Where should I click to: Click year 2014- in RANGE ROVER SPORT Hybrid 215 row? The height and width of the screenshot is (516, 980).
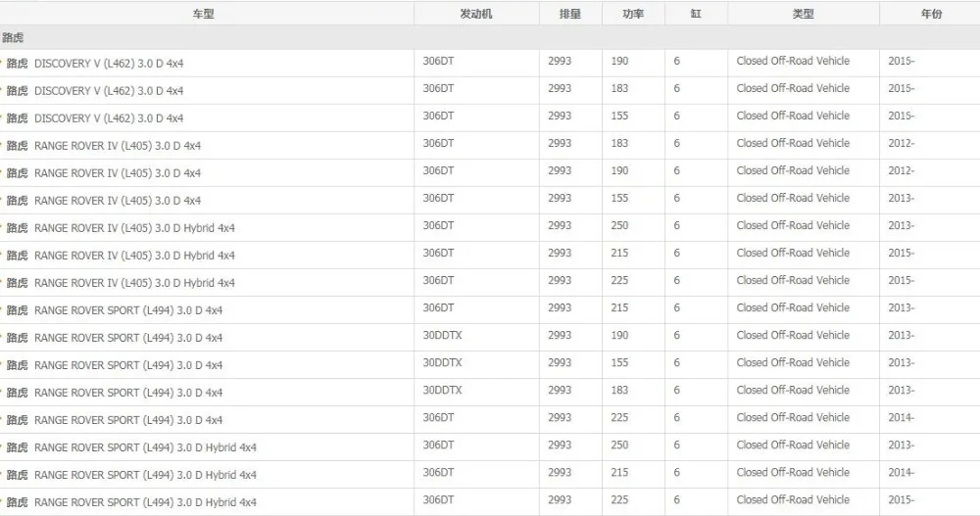(x=902, y=473)
